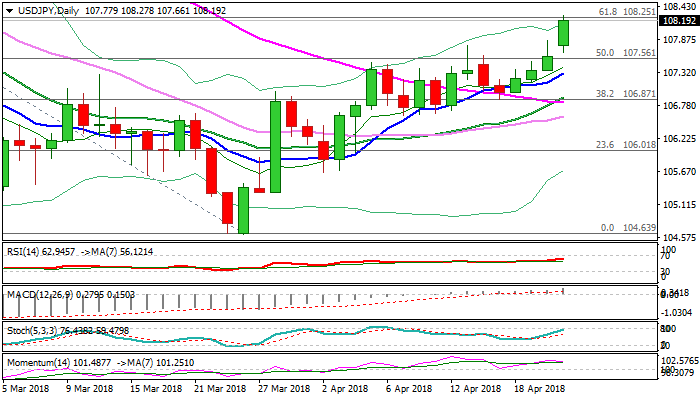Click the latest green candle at far right

(x=564, y=33)
